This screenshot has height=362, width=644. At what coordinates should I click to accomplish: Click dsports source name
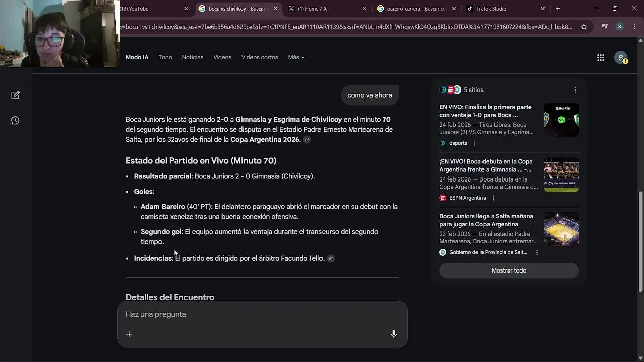(458, 143)
